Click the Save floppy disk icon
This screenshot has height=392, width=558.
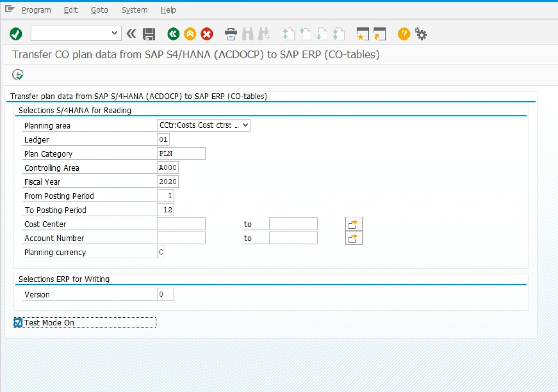coord(149,34)
